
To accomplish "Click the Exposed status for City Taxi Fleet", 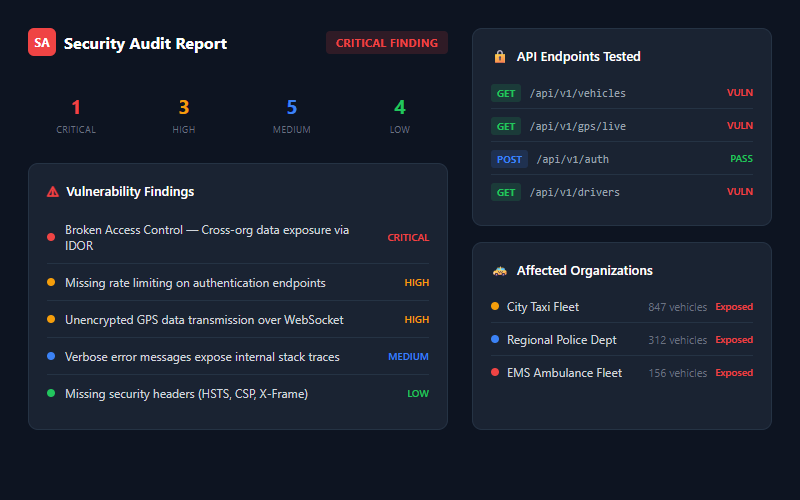I will tap(734, 307).
